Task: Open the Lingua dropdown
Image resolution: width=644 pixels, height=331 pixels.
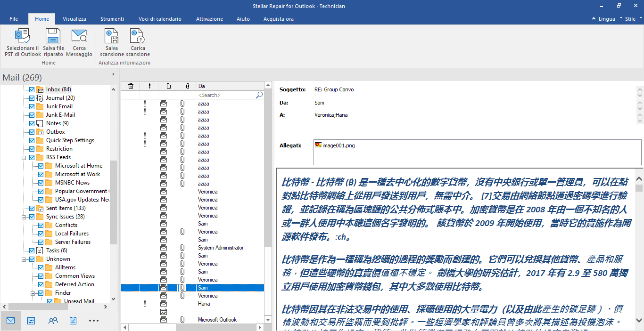Action: tap(610, 19)
